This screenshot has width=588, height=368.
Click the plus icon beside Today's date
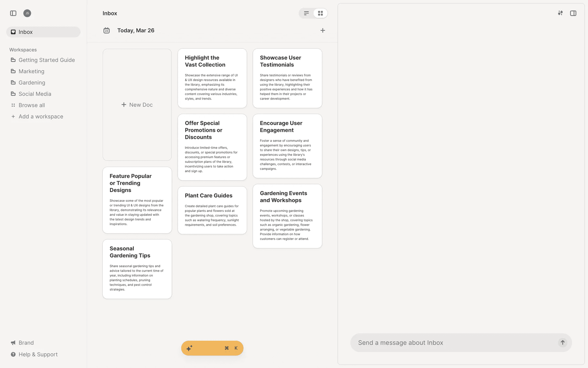(x=322, y=30)
